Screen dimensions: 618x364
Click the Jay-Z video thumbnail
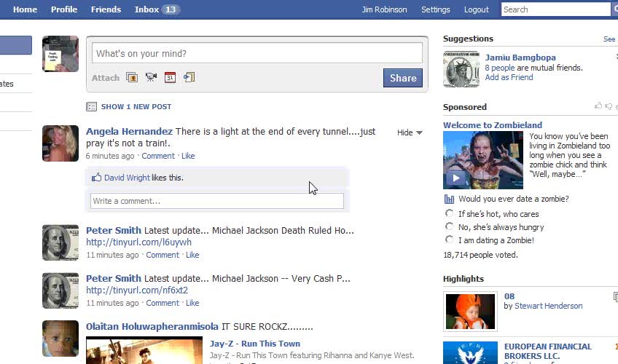tap(144, 350)
